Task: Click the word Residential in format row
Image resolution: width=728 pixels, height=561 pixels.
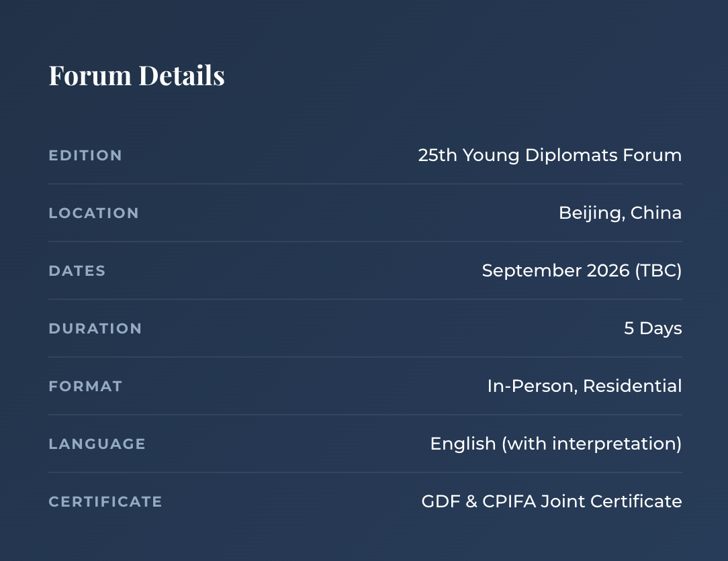Action: pyautogui.click(x=633, y=386)
